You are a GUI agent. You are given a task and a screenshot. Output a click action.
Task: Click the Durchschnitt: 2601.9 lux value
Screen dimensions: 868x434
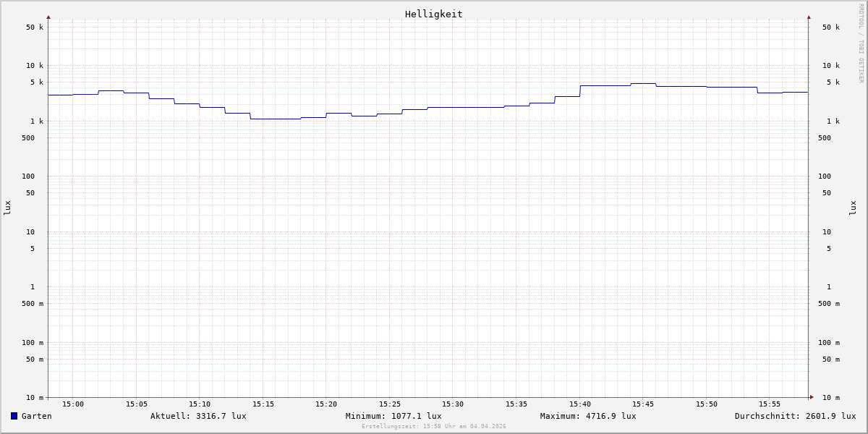pos(795,416)
